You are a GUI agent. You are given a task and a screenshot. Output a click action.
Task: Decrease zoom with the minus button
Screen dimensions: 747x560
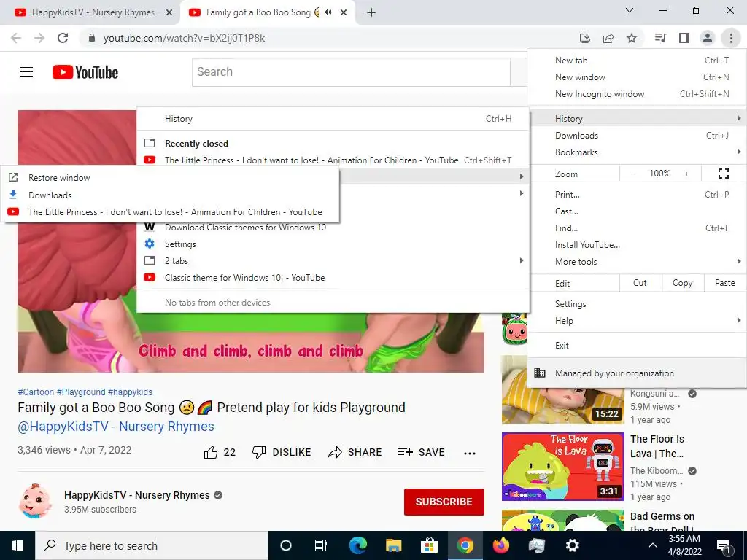pos(633,174)
